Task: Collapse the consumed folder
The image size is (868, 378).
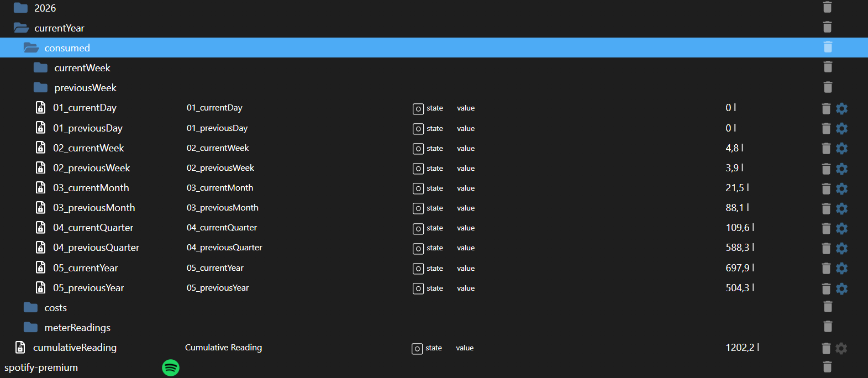Action: coord(31,48)
